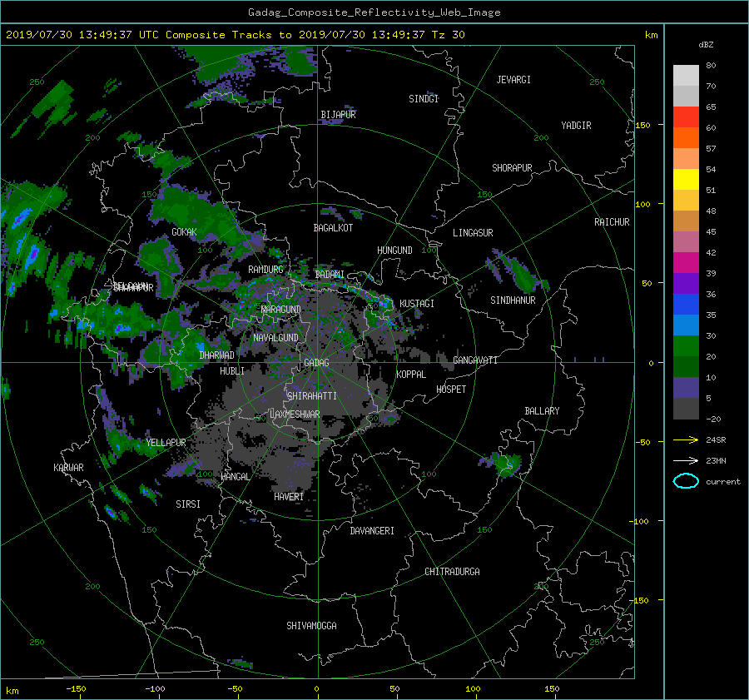Click the GADAG radar center label
The width and height of the screenshot is (749, 700).
[x=316, y=363]
